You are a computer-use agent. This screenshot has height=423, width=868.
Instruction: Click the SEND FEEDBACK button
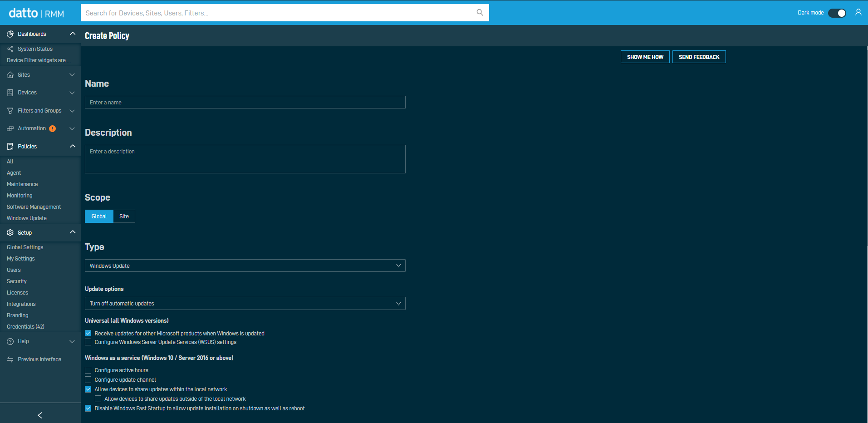click(x=699, y=57)
